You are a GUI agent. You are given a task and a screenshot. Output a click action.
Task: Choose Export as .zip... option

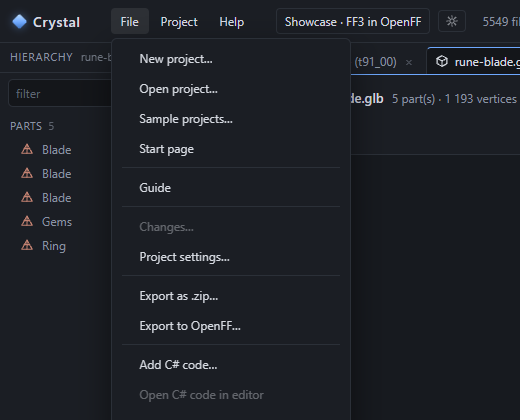(x=231, y=296)
